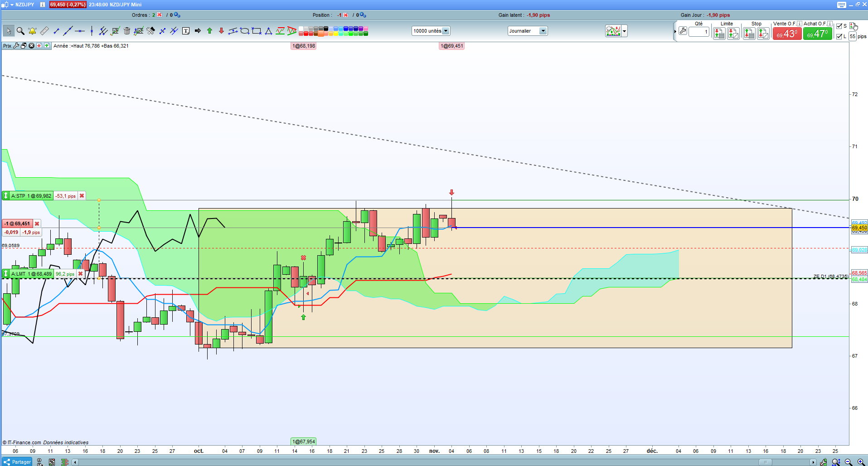Click the Qté quantity input field
Viewport: 868px width, 466px height.
699,32
